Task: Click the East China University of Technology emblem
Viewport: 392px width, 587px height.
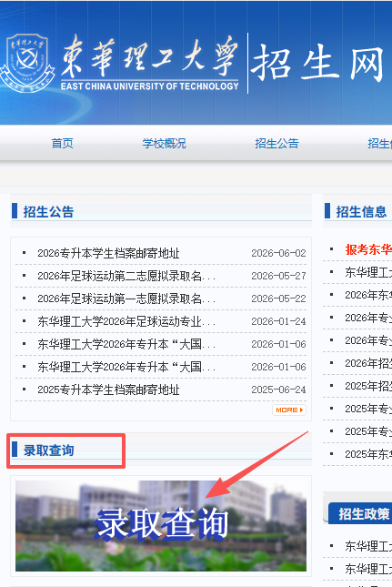Action: [27, 63]
